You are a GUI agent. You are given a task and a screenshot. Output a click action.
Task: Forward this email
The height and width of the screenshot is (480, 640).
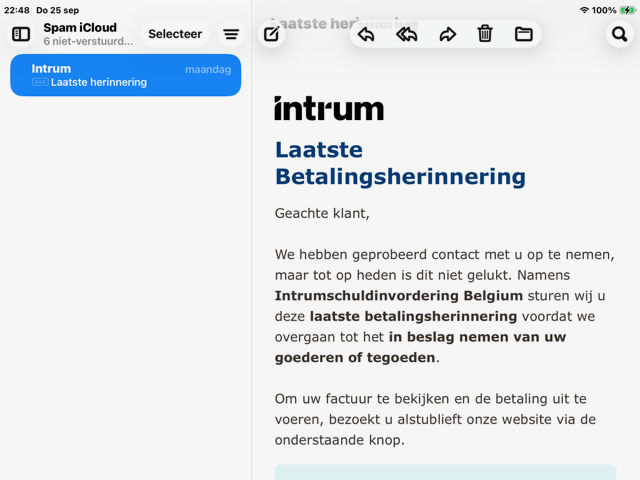click(x=447, y=34)
